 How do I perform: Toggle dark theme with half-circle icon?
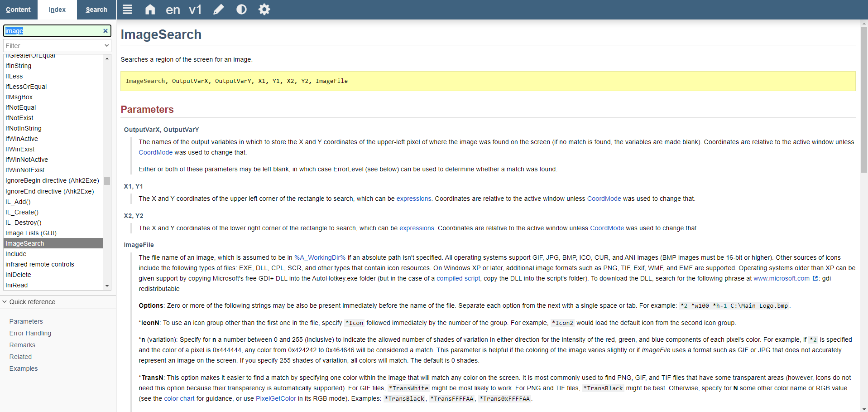pos(241,10)
